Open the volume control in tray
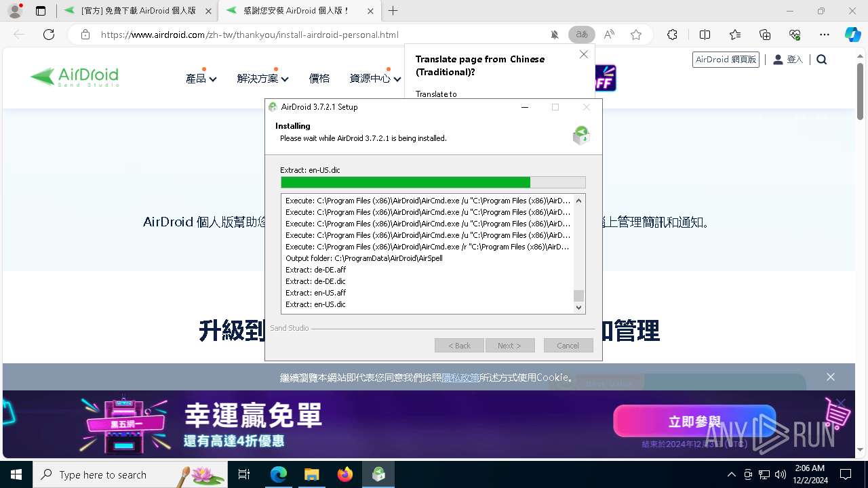This screenshot has width=868, height=488. [781, 474]
